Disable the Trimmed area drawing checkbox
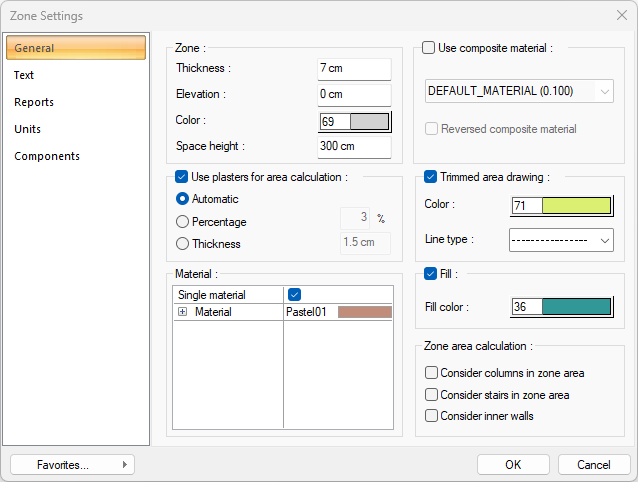 (x=430, y=177)
